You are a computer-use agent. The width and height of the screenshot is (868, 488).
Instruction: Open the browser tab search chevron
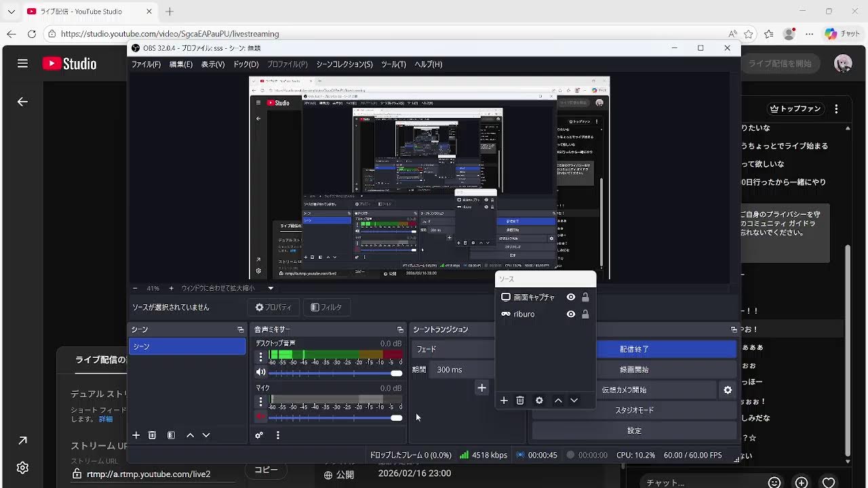[x=11, y=12]
